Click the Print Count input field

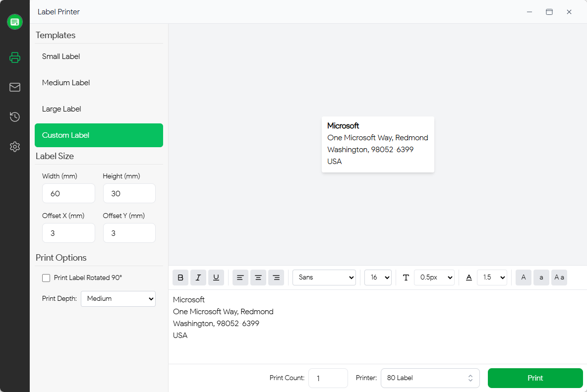pos(328,378)
